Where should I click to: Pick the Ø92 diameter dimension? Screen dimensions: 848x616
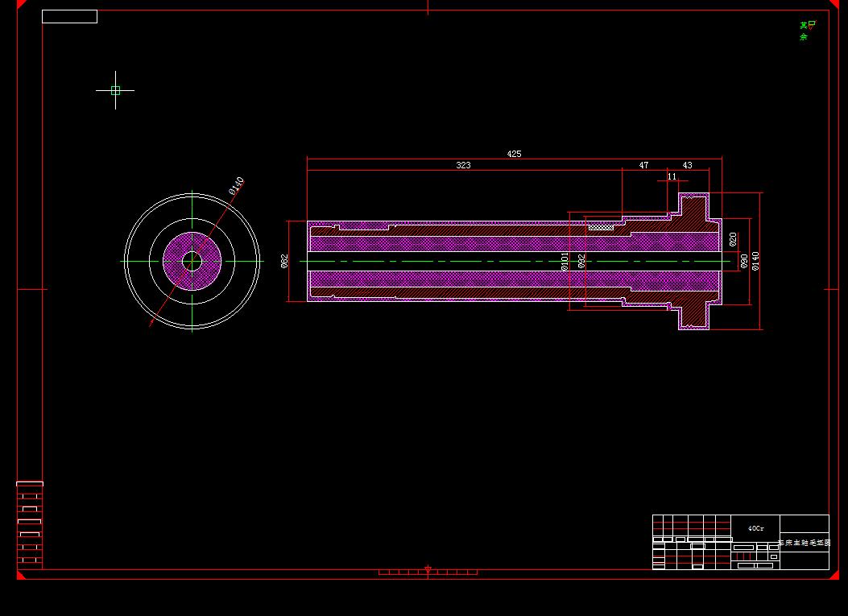[581, 261]
